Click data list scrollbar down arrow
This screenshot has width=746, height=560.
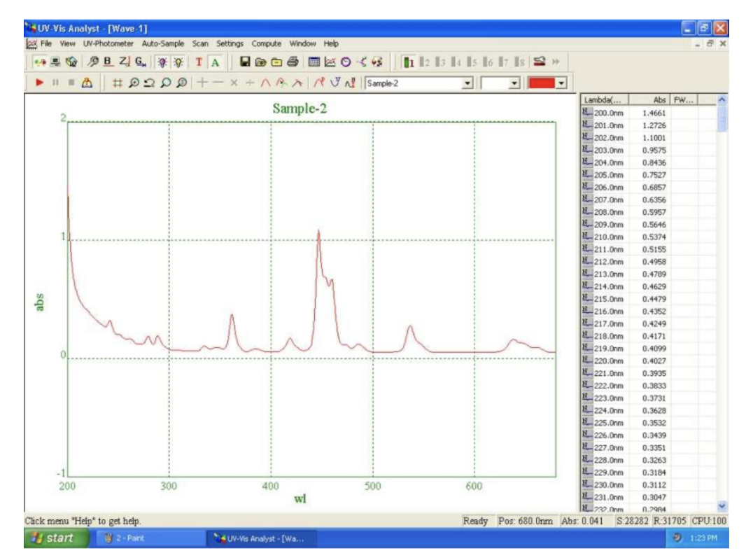(722, 506)
